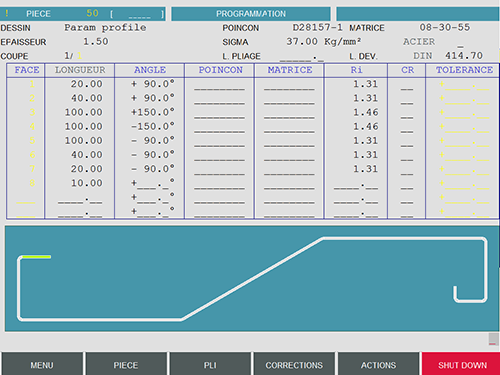Select piece number 50 field
This screenshot has width=500, height=375.
(x=92, y=13)
